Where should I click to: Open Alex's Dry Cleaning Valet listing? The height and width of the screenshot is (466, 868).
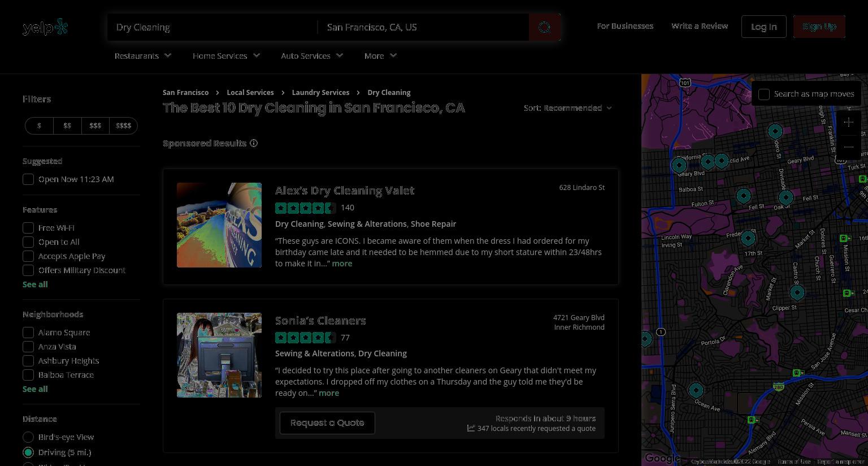coord(345,191)
